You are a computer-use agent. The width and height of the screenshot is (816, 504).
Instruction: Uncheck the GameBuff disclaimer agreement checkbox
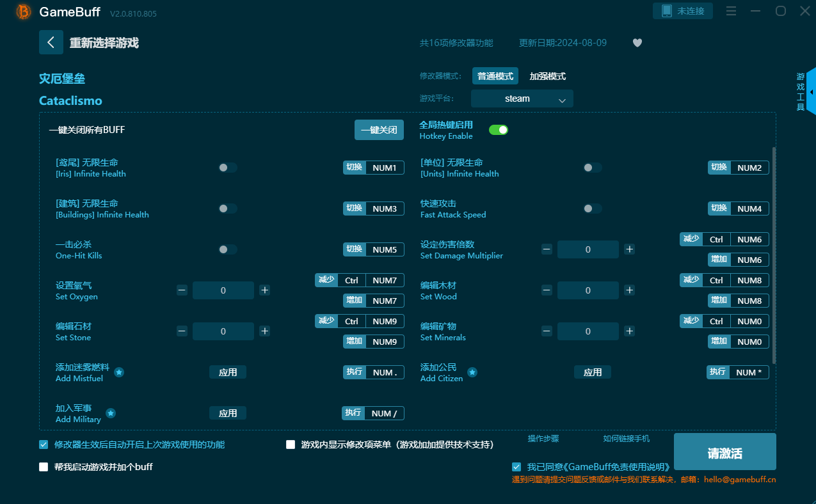pos(516,467)
